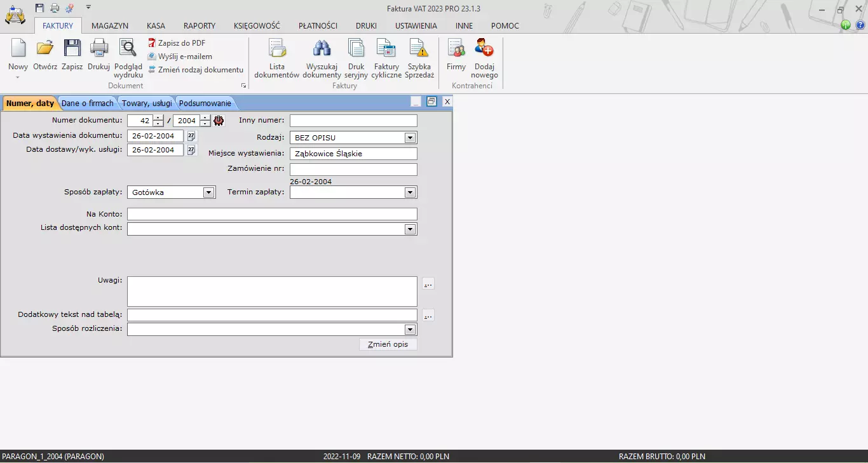The width and height of the screenshot is (868, 463).
Task: Open the Sposób zapłaty dropdown
Action: (x=208, y=192)
